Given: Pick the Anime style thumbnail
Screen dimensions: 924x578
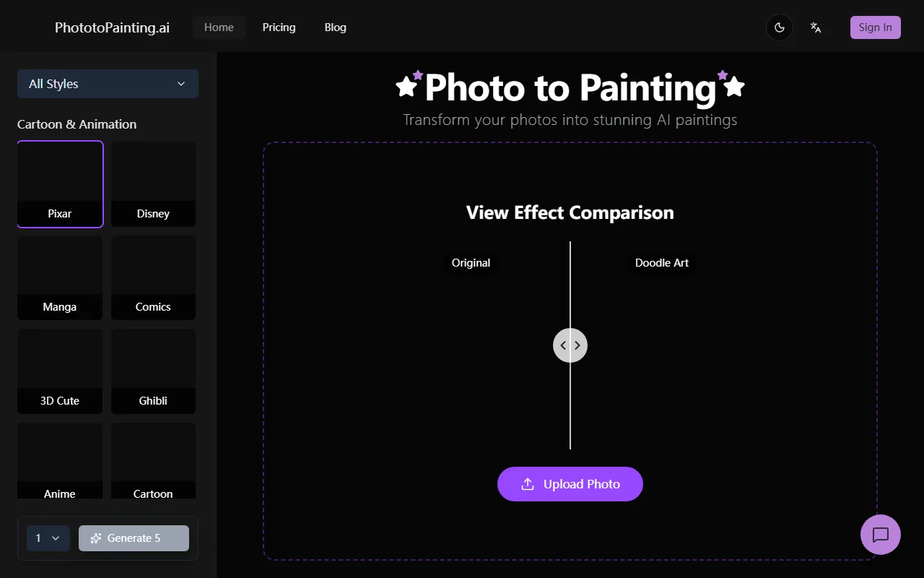Looking at the screenshot, I should tap(60, 462).
